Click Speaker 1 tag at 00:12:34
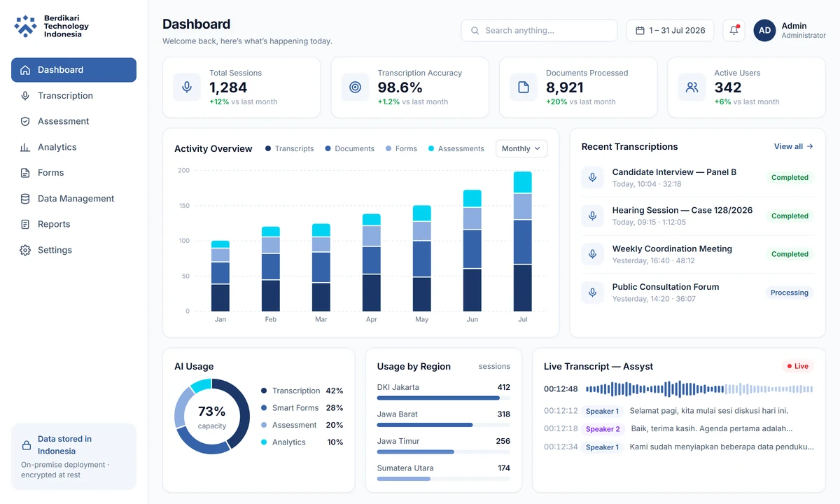Screen dimensions: 840x504 pos(603,447)
